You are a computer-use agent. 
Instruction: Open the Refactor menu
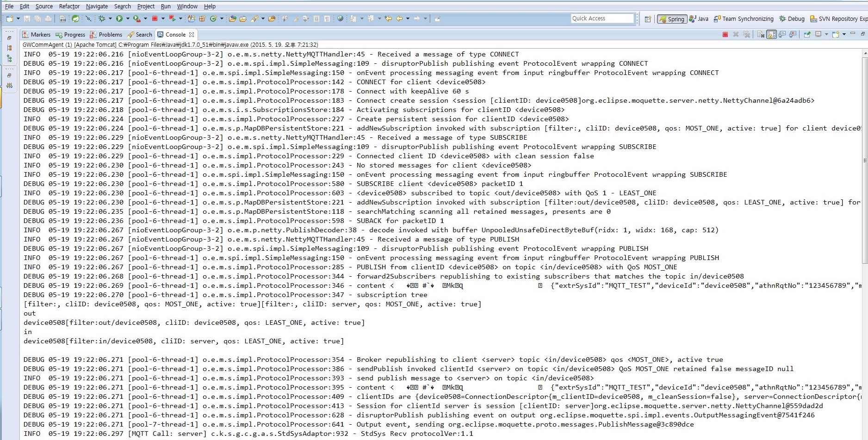pyautogui.click(x=69, y=6)
